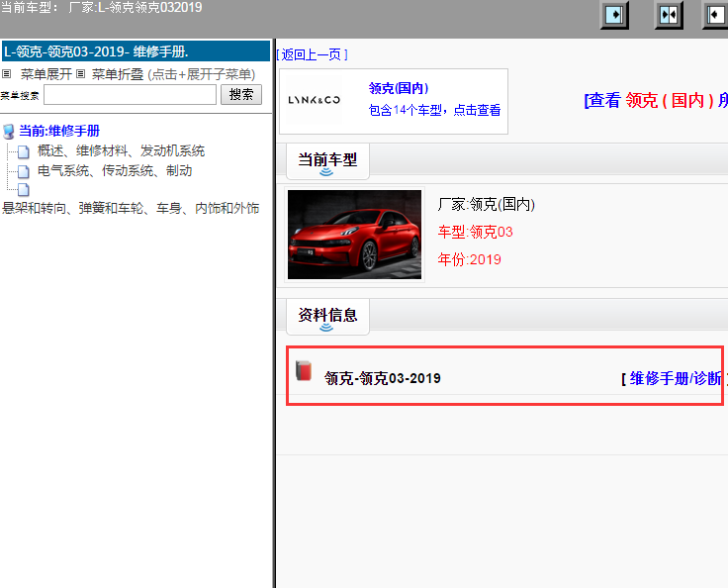Open the 维修手册/诊断 link
Viewport: 728px width, 588px height.
tap(675, 378)
